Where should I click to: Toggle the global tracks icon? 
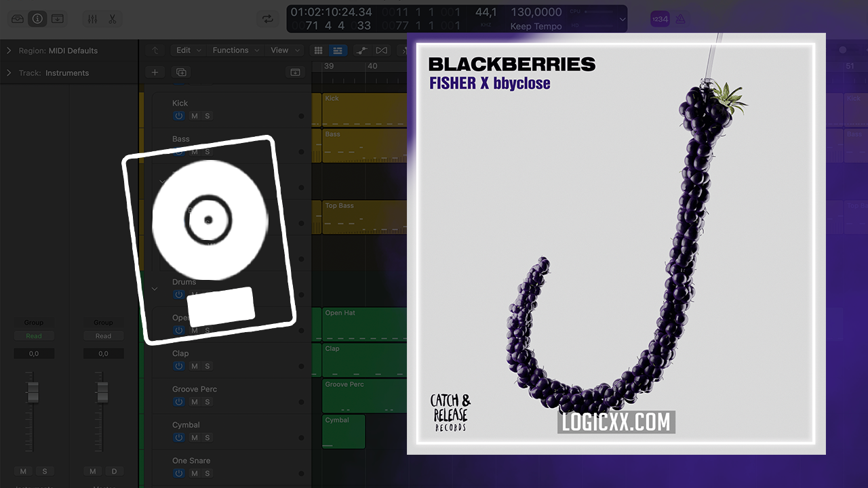[295, 72]
